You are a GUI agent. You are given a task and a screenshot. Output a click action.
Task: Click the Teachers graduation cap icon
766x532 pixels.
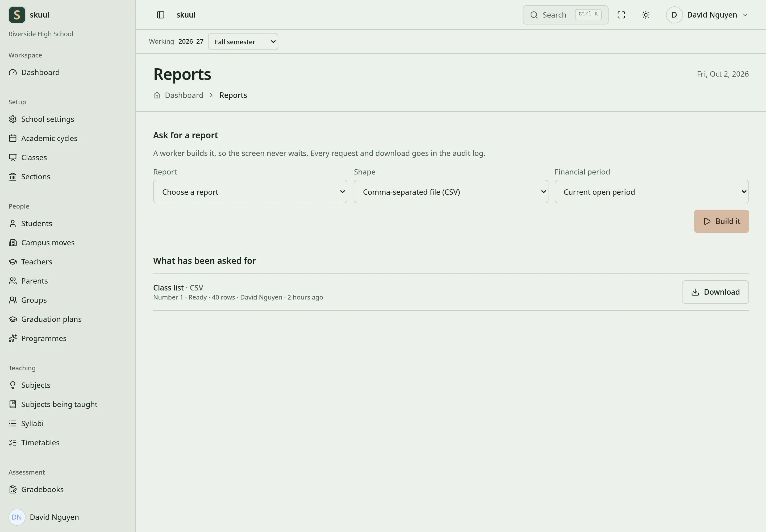pos(13,262)
